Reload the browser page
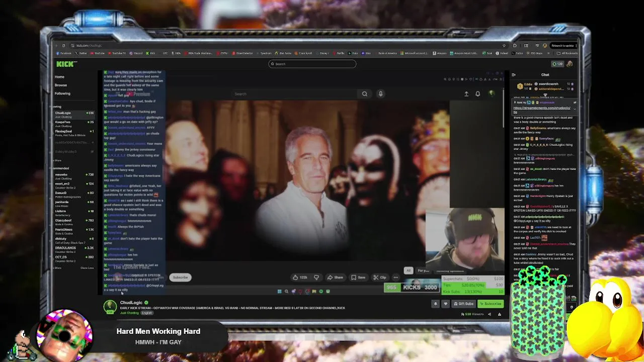The image size is (644, 362). pyautogui.click(x=63, y=46)
